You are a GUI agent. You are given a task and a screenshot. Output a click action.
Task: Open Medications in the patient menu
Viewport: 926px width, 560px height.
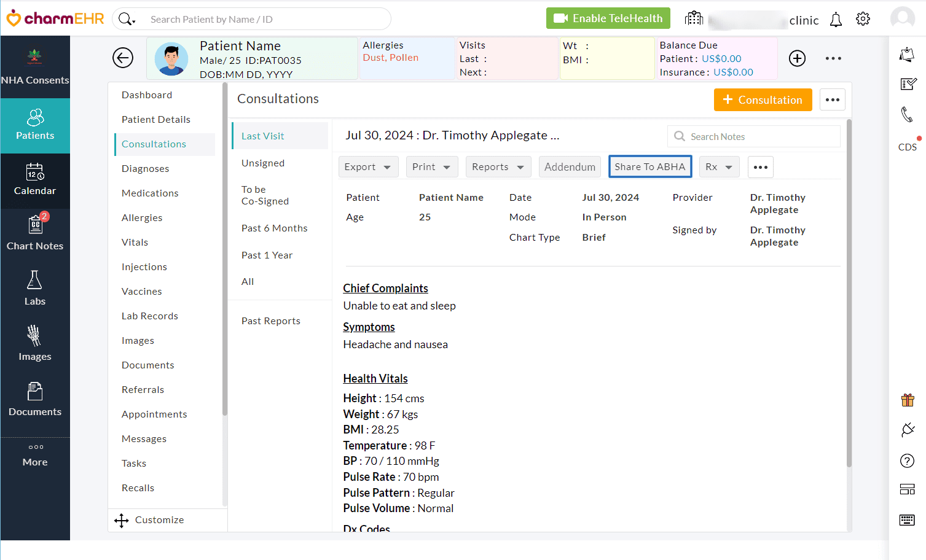coord(150,193)
